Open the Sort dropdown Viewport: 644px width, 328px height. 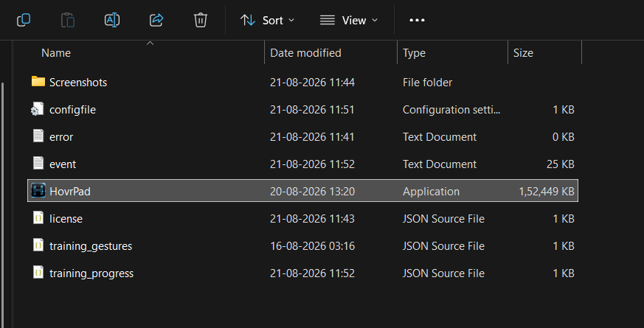coord(267,20)
